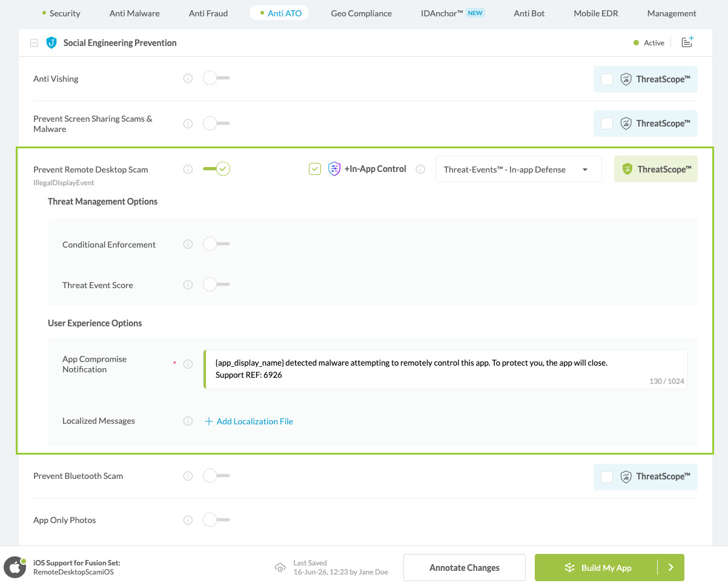Uncheck the +In-App Control checkbox

pyautogui.click(x=315, y=169)
